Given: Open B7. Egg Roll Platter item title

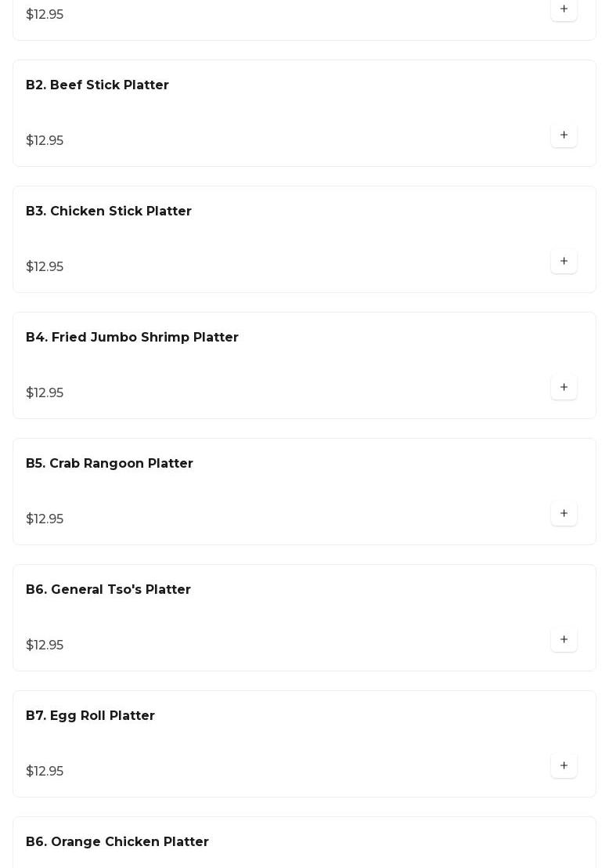Looking at the screenshot, I should pos(90,716).
